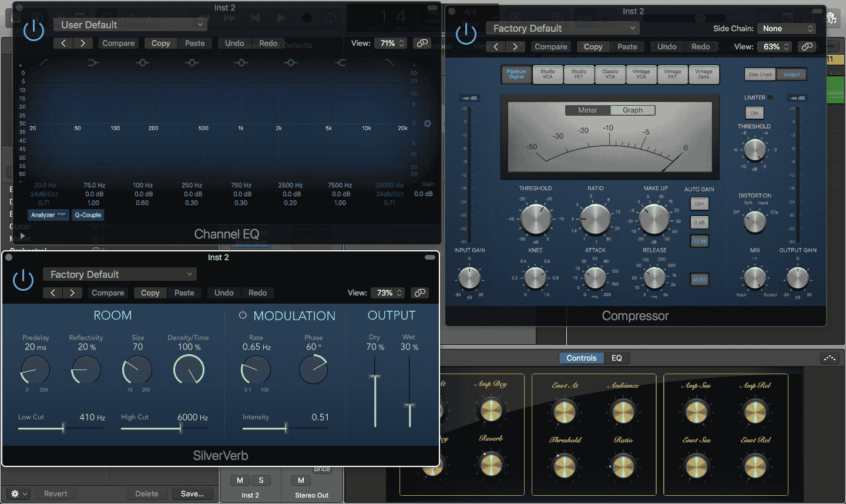
Task: Mute the Inst 2 channel strip
Action: click(x=240, y=481)
